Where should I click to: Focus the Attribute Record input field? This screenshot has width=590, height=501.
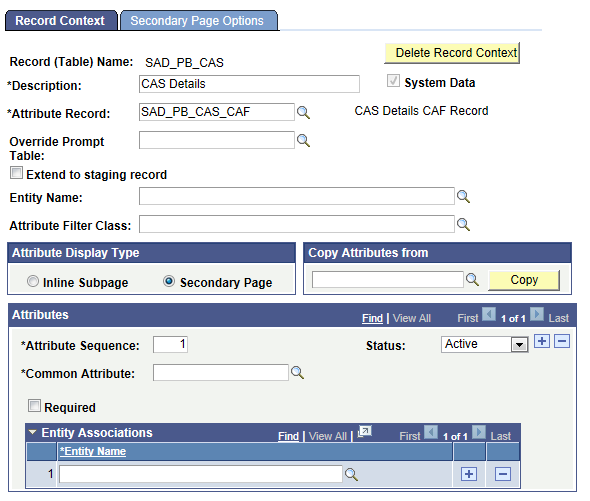[217, 112]
